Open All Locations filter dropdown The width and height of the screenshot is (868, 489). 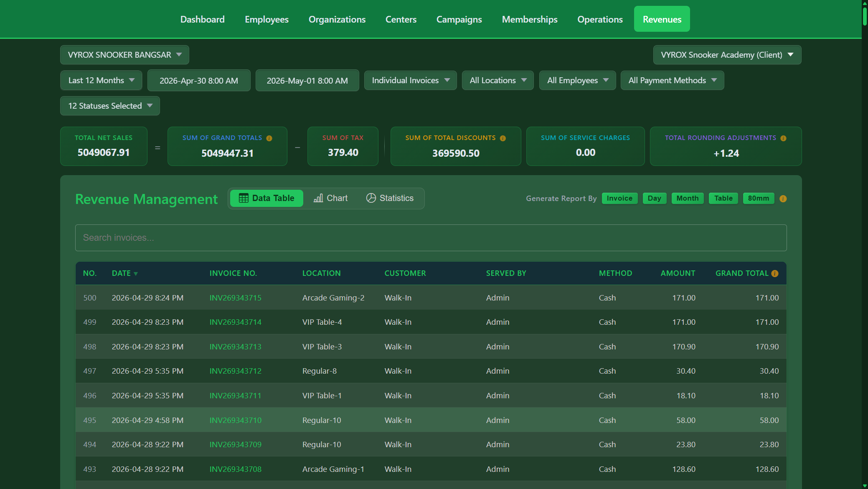[x=498, y=80]
